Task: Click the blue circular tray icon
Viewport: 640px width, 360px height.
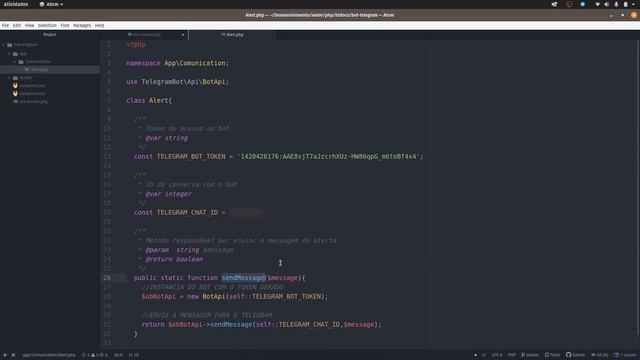Action: click(582, 4)
